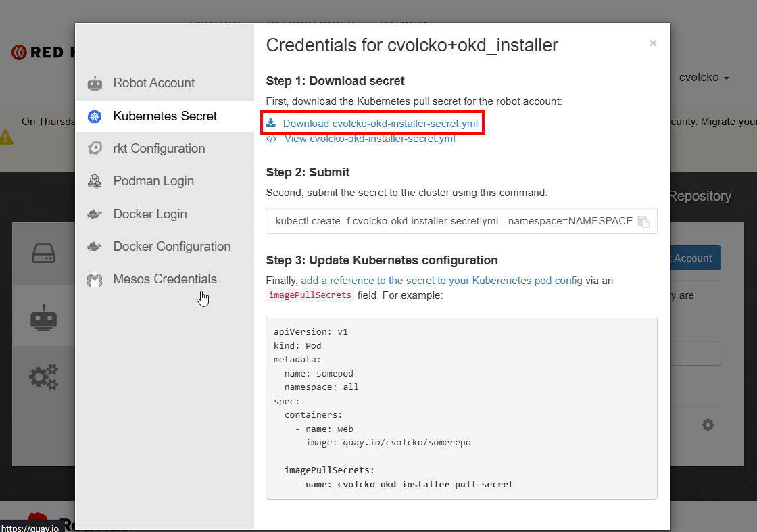The image size is (757, 532).
Task: Download cvolcko-okd-installer-secret.yml file
Action: pyautogui.click(x=380, y=124)
